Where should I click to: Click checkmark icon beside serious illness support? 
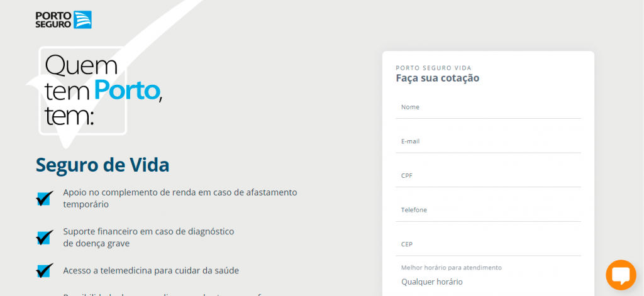[45, 238]
